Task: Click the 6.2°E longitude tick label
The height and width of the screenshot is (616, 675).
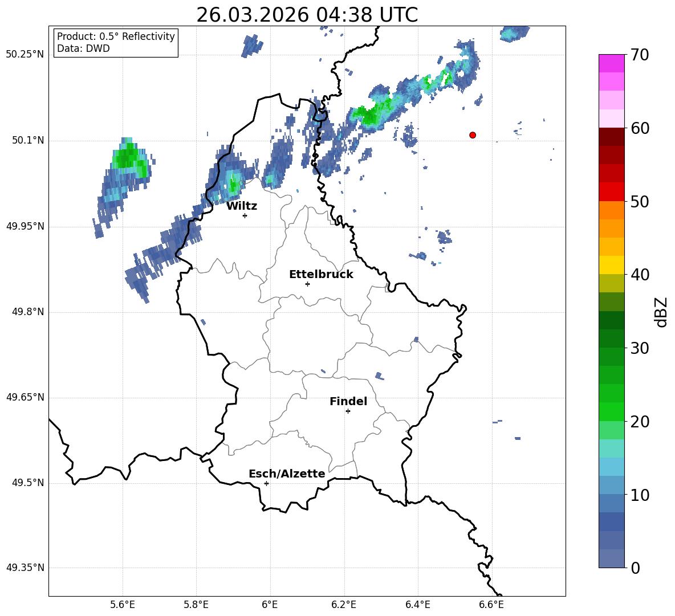Action: (x=344, y=605)
